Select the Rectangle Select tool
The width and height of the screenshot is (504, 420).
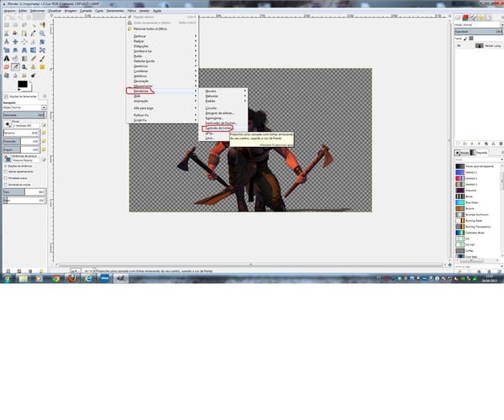7,24
